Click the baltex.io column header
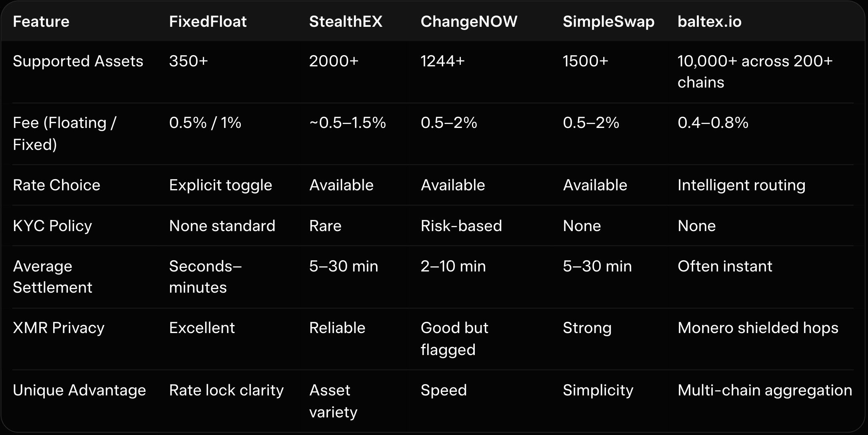This screenshot has width=868, height=435. [x=709, y=22]
